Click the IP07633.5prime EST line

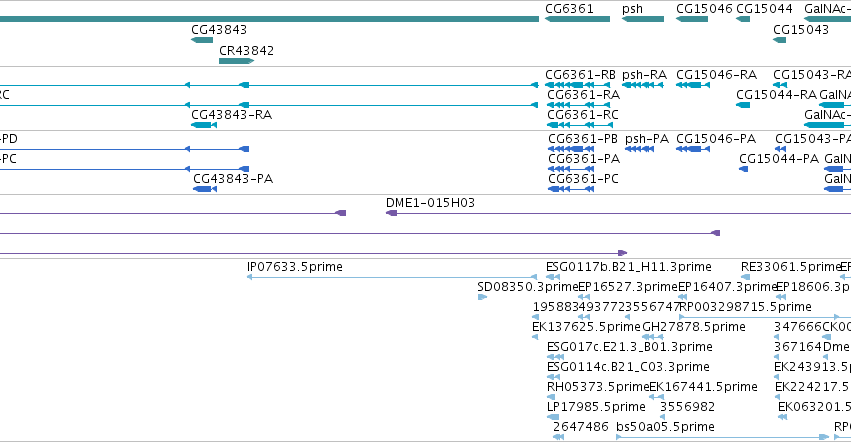(x=392, y=277)
